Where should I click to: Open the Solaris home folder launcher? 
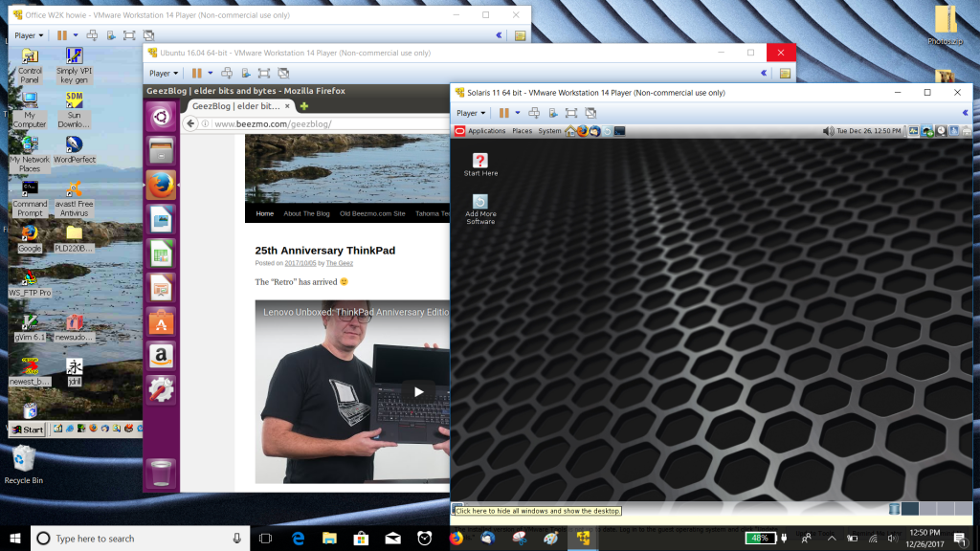tap(570, 131)
